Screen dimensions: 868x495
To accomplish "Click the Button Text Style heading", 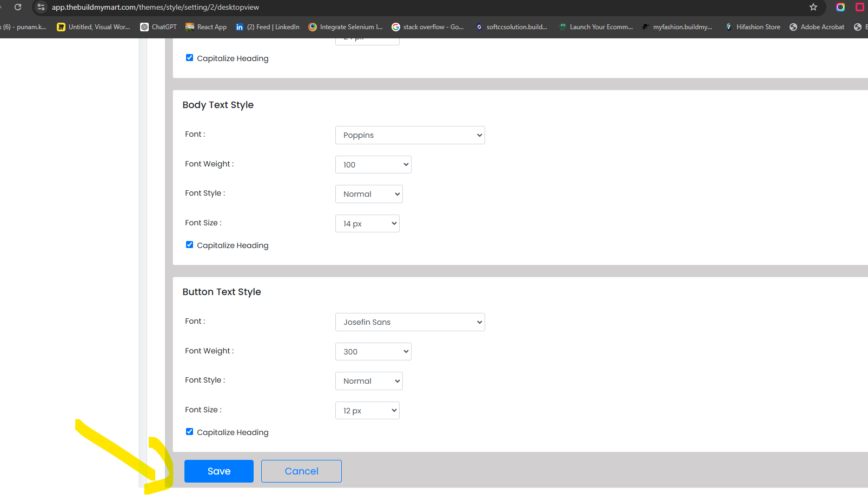I will coord(222,292).
